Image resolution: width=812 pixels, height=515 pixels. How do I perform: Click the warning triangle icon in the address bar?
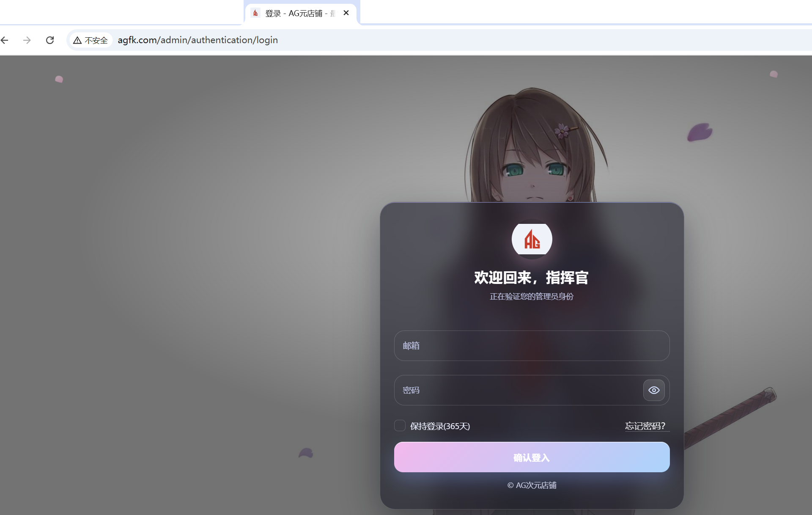(x=77, y=40)
